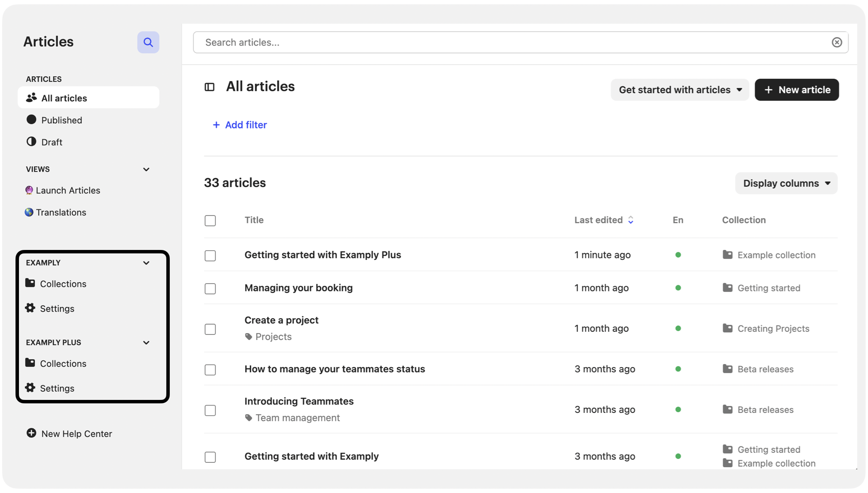Click the folder icon under Examply Collections
This screenshot has height=493, width=868.
tap(30, 283)
